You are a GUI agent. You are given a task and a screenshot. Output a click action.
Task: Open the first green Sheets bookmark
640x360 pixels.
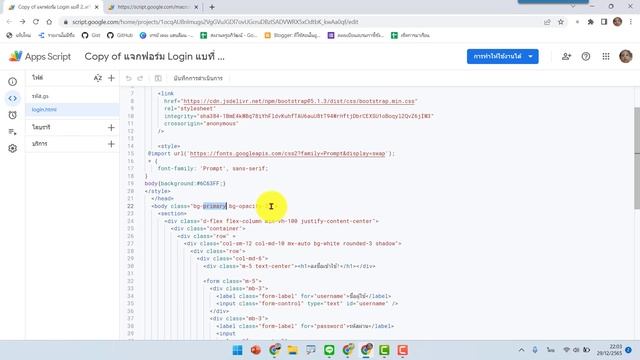(229, 35)
